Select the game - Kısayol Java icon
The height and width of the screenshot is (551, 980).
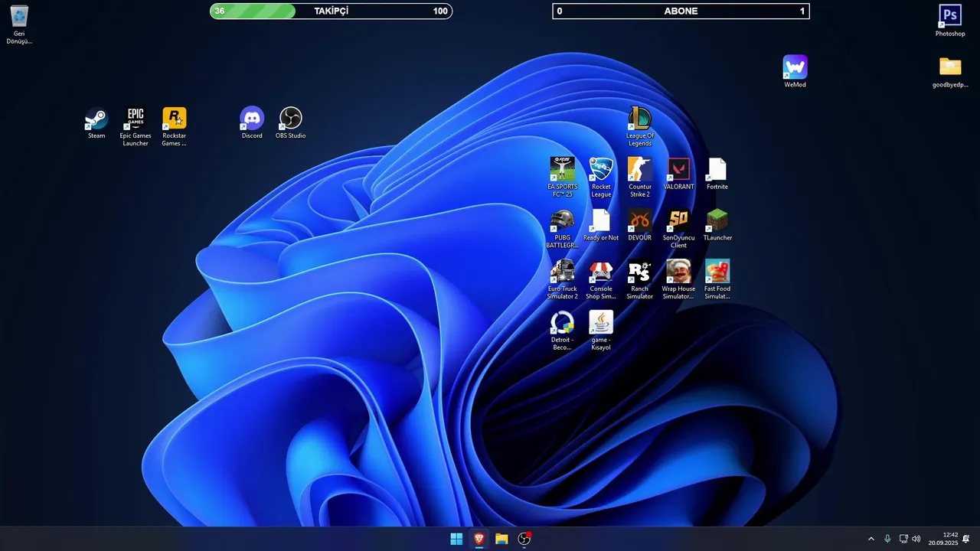tap(601, 331)
